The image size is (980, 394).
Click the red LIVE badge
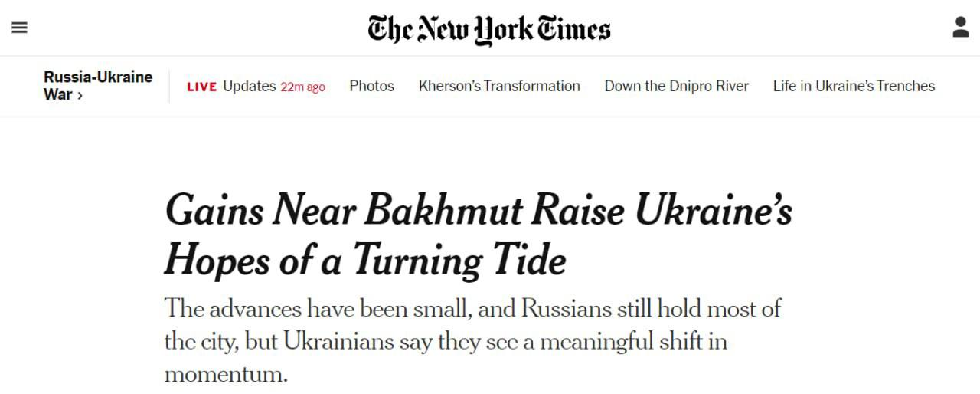(x=202, y=87)
